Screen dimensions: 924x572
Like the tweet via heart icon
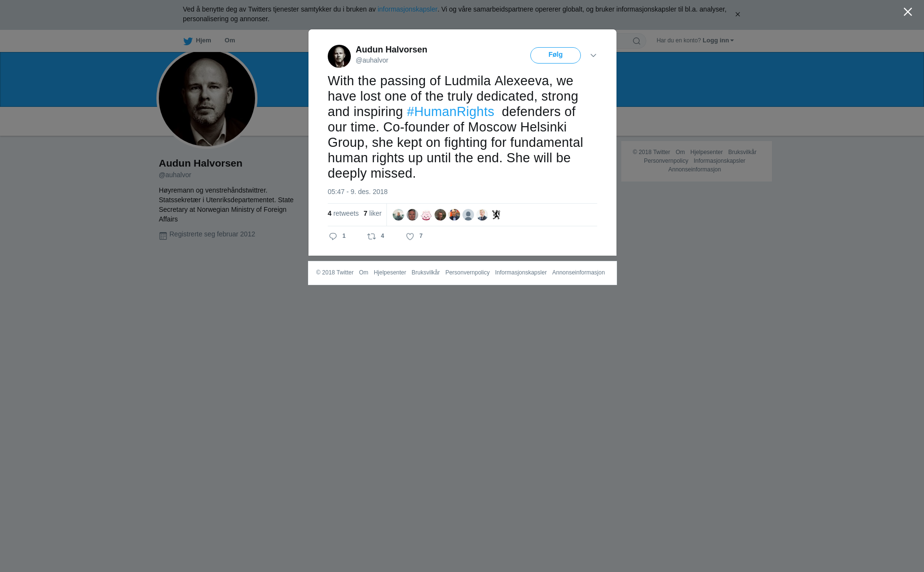pos(410,236)
